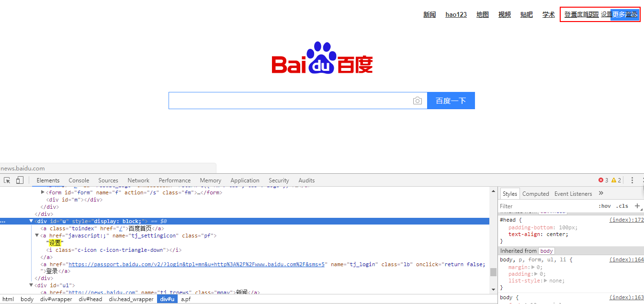Activate the element inspector arrow icon
Image resolution: width=644 pixels, height=304 pixels.
(x=7, y=180)
